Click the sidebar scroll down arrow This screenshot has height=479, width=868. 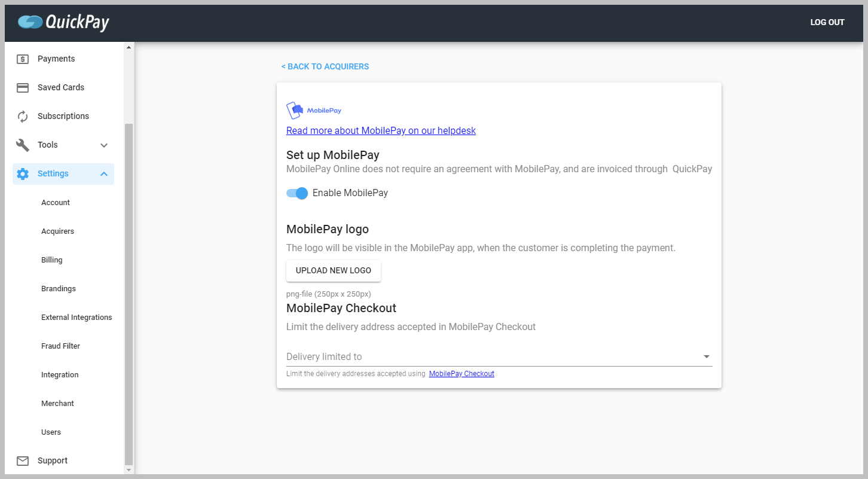point(129,470)
